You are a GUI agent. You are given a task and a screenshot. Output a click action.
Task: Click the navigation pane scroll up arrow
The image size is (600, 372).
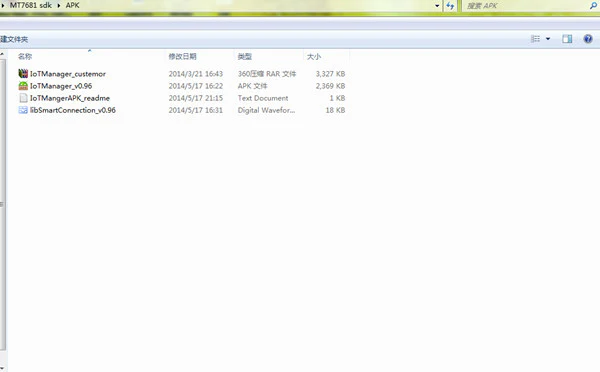[x=2, y=54]
